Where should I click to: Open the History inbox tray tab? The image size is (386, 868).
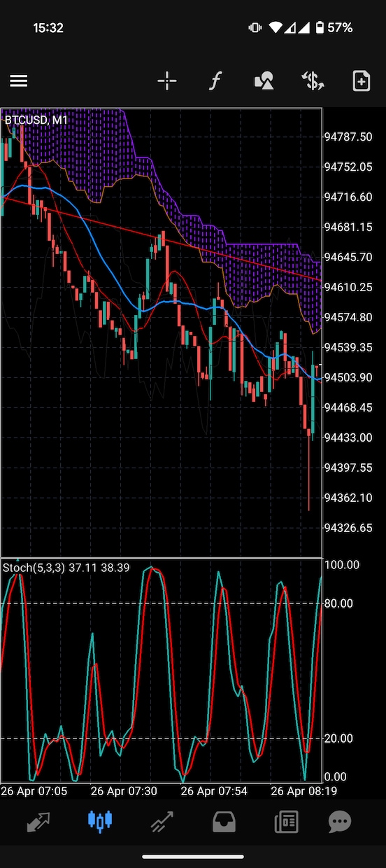tap(224, 821)
